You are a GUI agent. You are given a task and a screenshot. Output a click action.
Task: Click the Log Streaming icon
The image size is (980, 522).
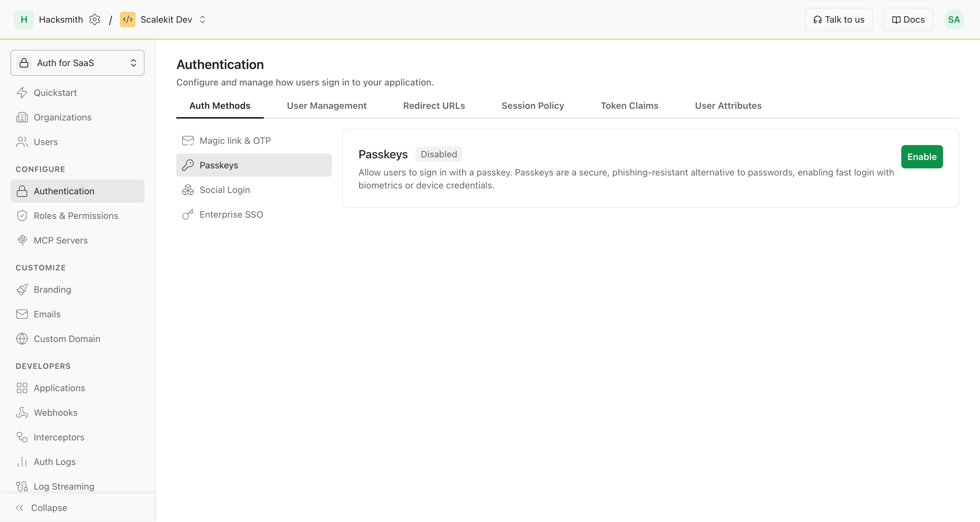(22, 486)
